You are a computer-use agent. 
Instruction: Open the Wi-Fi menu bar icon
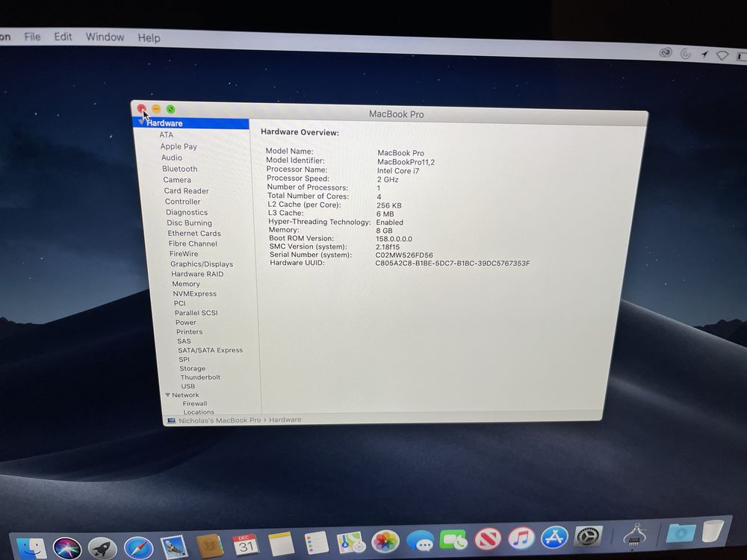(x=722, y=56)
